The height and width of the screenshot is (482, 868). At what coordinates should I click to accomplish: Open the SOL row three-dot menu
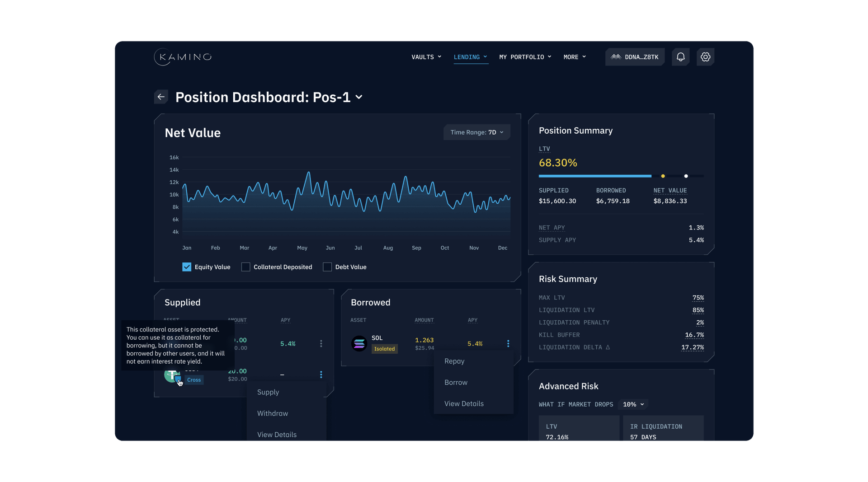(x=508, y=344)
